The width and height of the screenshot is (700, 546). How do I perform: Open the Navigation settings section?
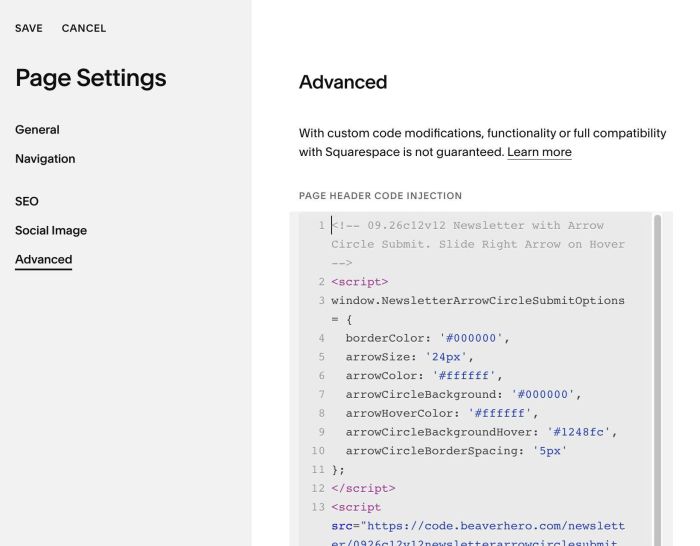click(x=45, y=158)
